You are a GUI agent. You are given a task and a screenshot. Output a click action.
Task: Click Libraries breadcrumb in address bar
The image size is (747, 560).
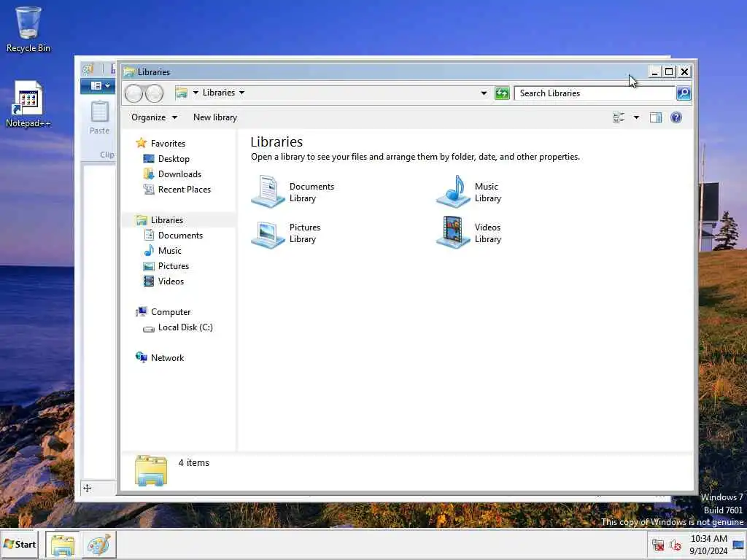click(219, 93)
